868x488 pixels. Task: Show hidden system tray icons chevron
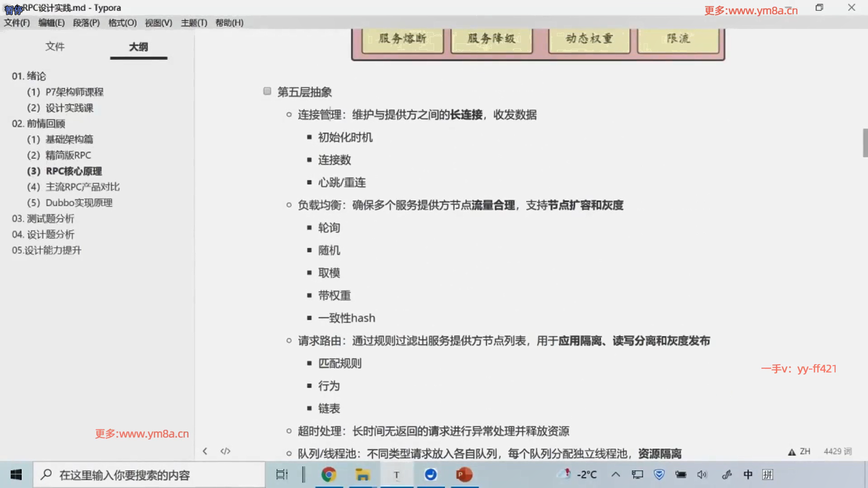[615, 474]
